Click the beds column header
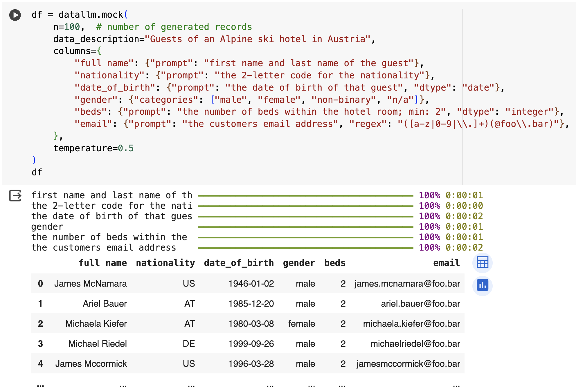Image resolution: width=576 pixels, height=392 pixels. pyautogui.click(x=334, y=263)
